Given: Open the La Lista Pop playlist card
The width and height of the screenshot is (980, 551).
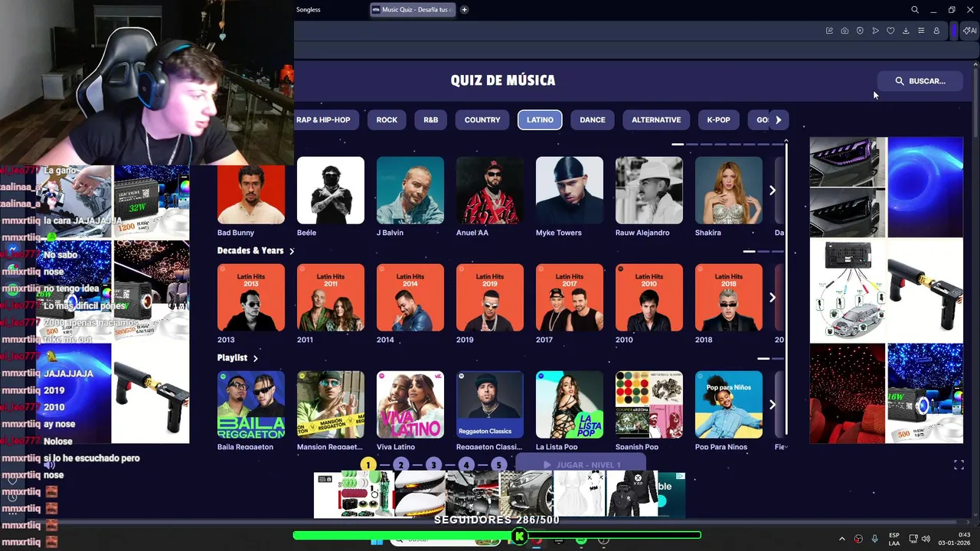Looking at the screenshot, I should click(570, 411).
